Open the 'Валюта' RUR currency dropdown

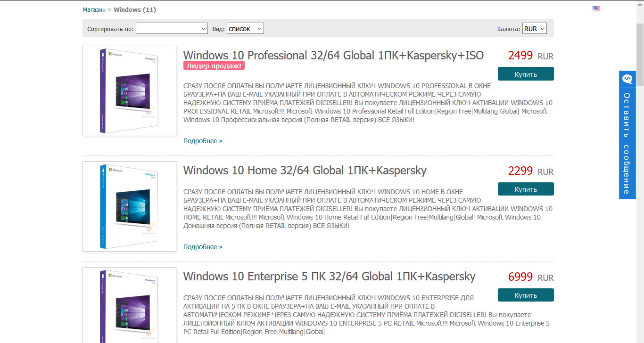point(534,29)
